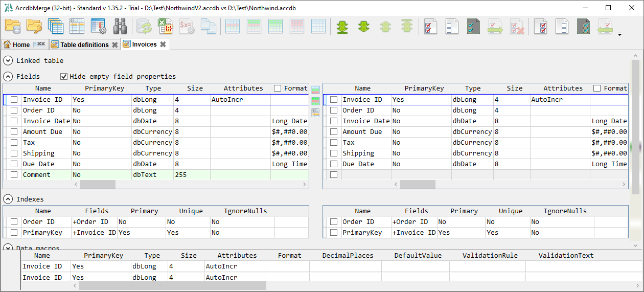Screen dimensions: 644x292
Task: Click left Indexes Unique column header
Action: coord(191,211)
